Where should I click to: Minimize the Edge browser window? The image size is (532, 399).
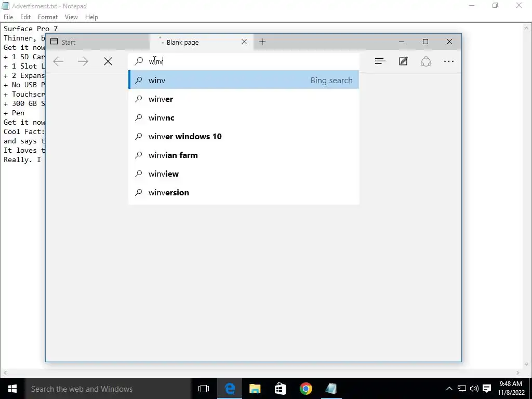pos(402,42)
